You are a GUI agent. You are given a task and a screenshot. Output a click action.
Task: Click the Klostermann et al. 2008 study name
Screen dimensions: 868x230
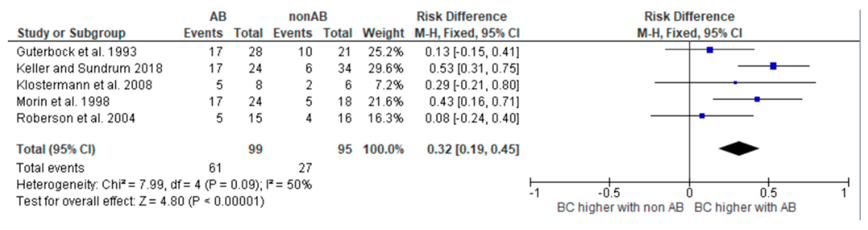[84, 85]
